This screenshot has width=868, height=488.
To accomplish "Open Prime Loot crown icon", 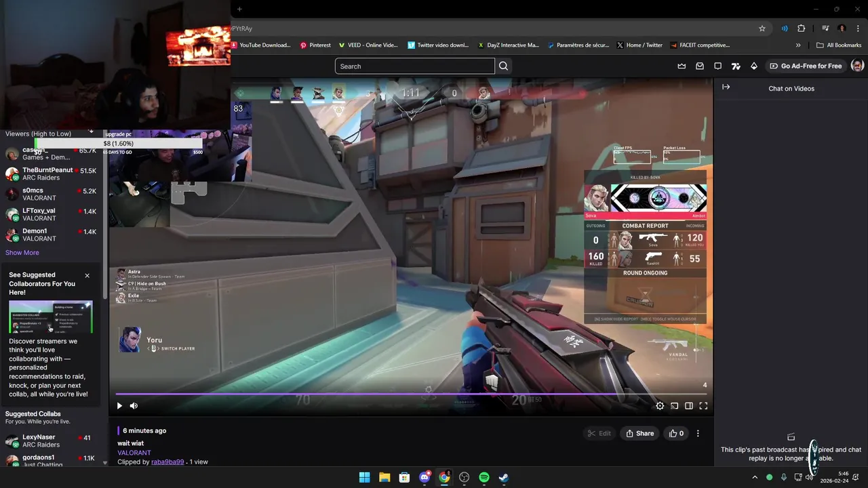I will (682, 66).
